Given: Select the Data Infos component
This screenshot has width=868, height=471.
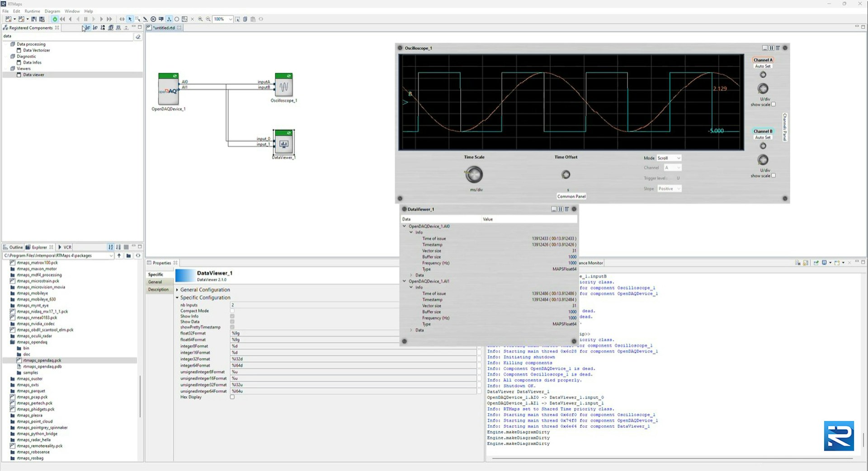Looking at the screenshot, I should (32, 62).
